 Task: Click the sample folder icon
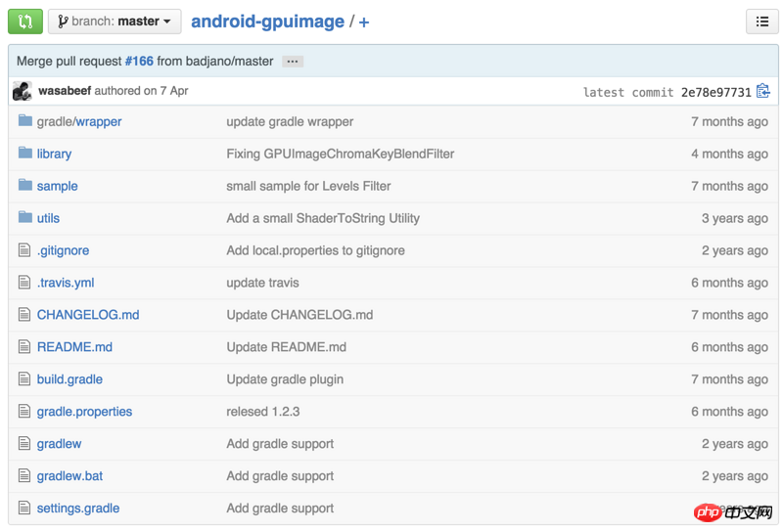pos(25,186)
